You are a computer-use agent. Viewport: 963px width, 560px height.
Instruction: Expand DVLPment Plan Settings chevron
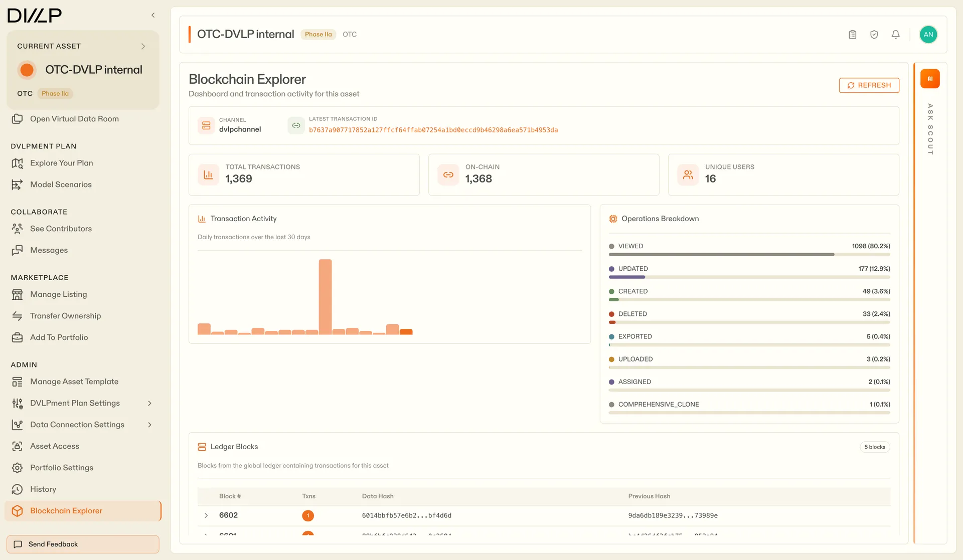tap(149, 403)
